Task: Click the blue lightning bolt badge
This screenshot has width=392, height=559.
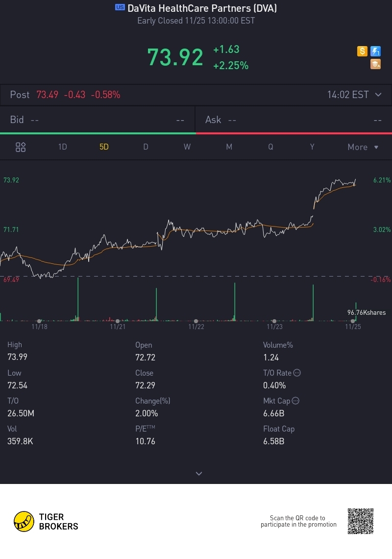Action: coord(376,51)
